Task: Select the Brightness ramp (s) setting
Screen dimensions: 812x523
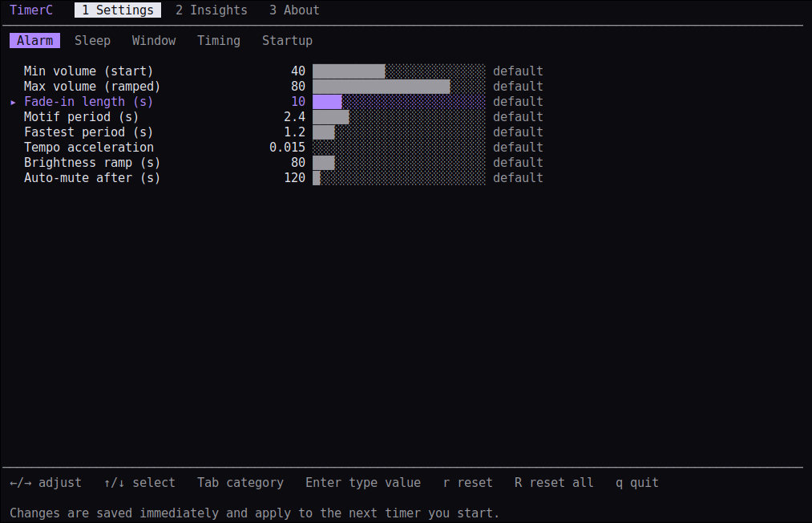Action: pyautogui.click(x=92, y=163)
